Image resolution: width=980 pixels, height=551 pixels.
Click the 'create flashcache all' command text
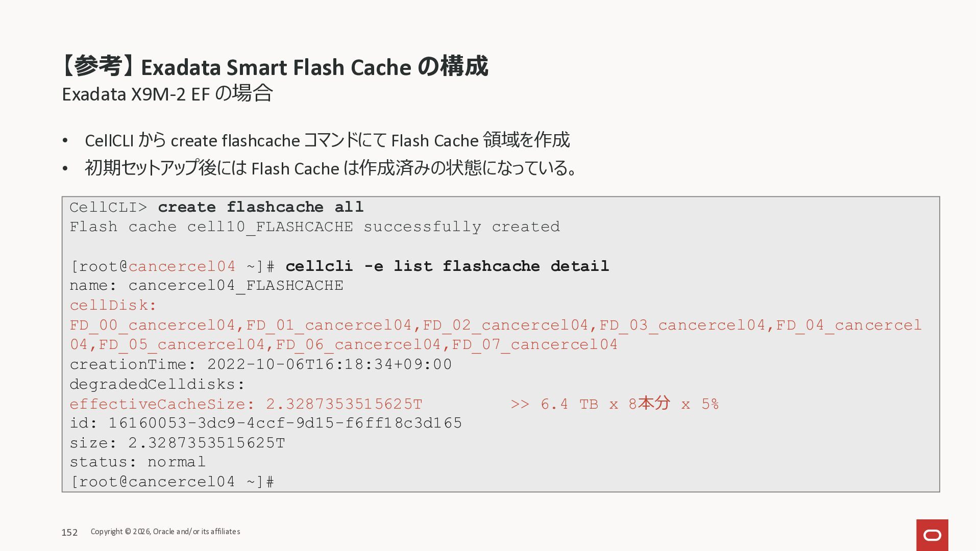(x=260, y=207)
